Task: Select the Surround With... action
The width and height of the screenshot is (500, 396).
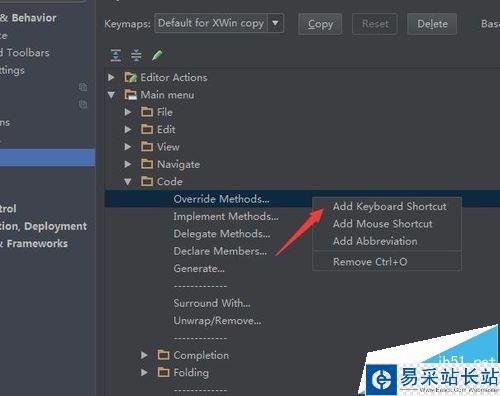Action: pyautogui.click(x=212, y=303)
